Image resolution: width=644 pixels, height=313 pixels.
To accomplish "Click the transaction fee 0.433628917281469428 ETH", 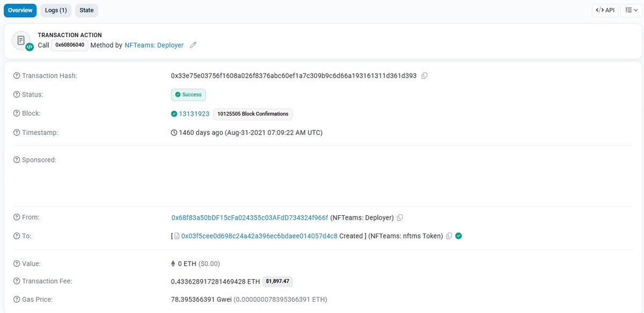I will tap(215, 281).
